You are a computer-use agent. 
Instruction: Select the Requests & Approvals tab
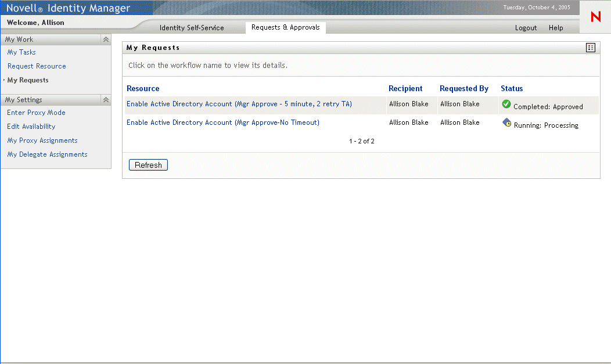pyautogui.click(x=285, y=27)
